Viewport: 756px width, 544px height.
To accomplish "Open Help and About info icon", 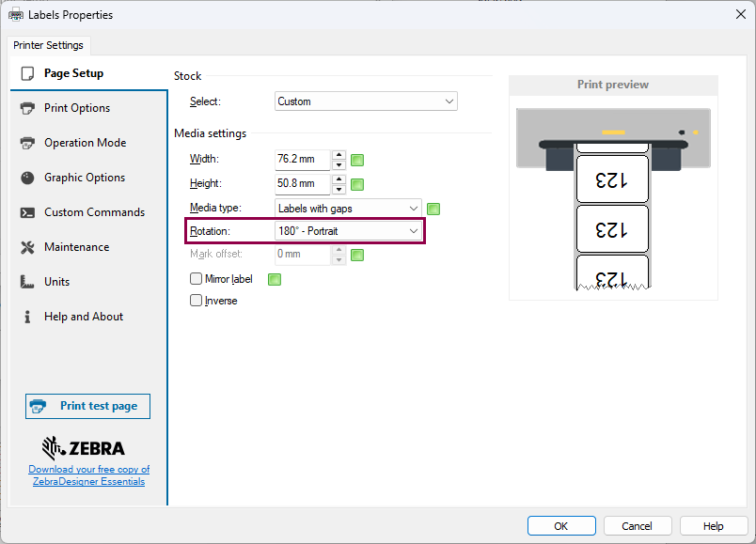I will 27,317.
